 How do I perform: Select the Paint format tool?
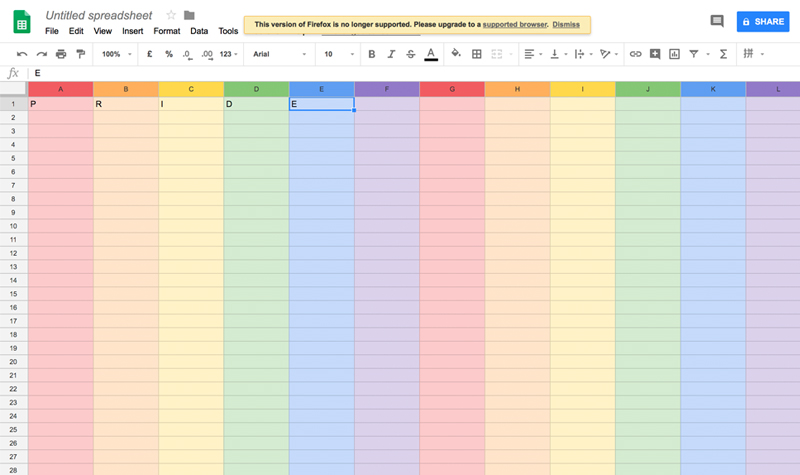[x=81, y=54]
